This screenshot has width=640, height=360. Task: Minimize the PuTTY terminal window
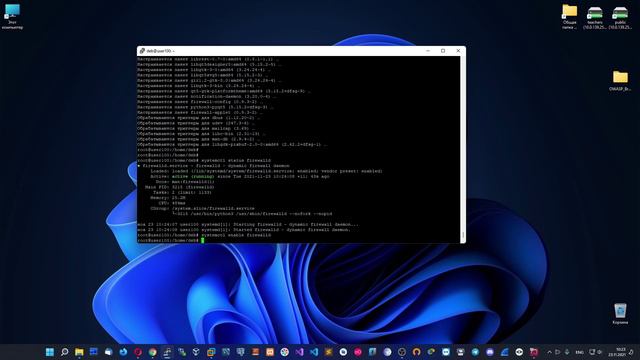tap(428, 51)
